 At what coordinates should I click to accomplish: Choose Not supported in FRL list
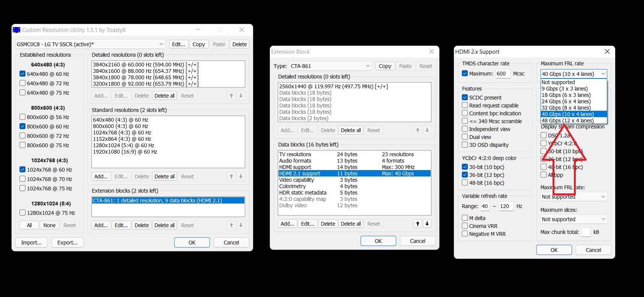(x=574, y=82)
